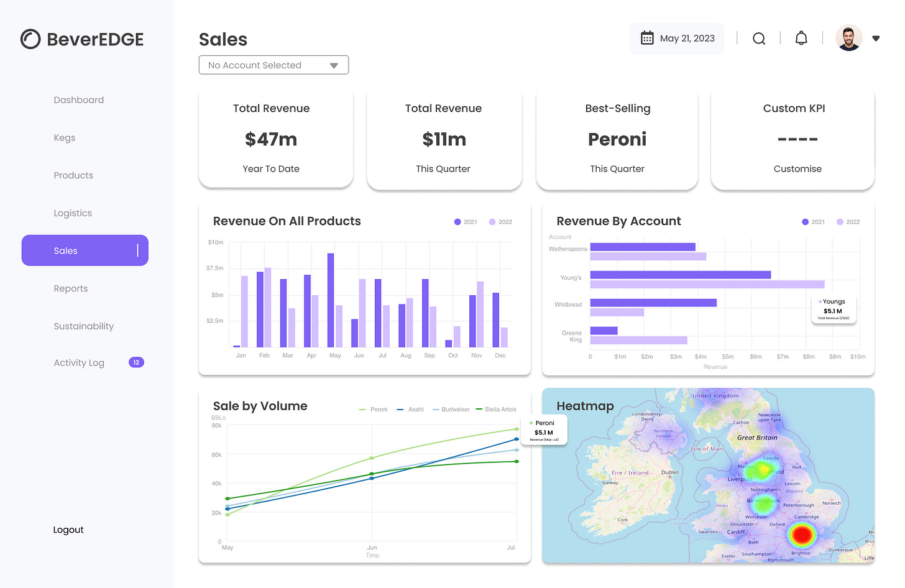Open Best-Selling Peroni card
905x588 pixels.
617,140
